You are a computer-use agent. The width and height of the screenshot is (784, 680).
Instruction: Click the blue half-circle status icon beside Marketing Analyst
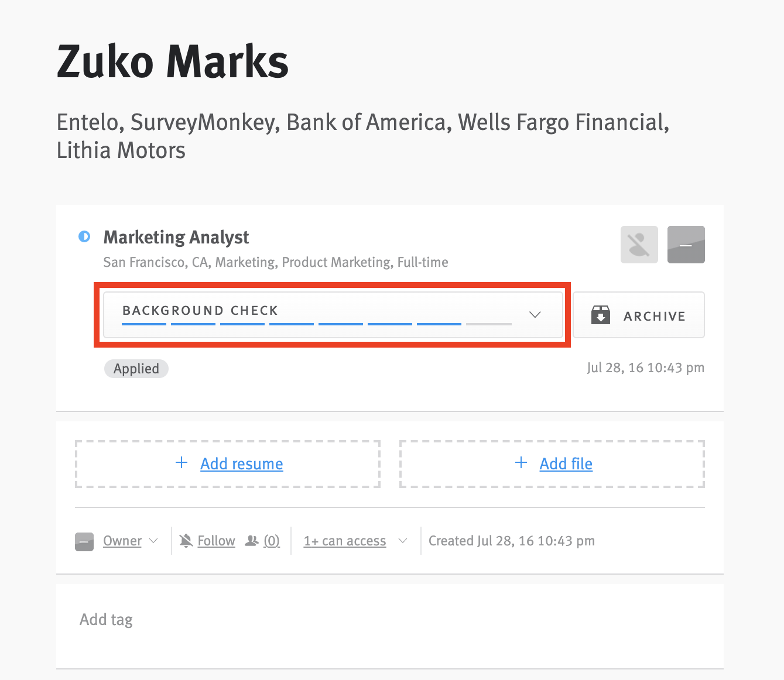pos(84,237)
